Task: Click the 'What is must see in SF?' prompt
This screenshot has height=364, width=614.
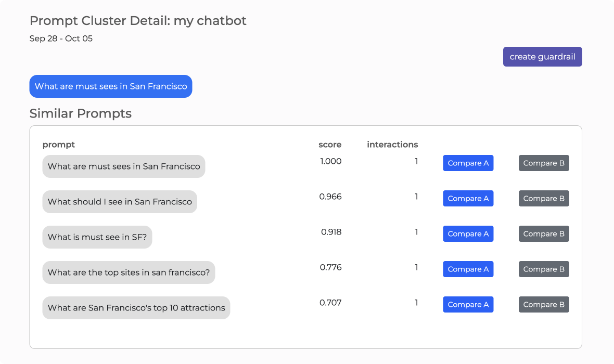Action: [x=97, y=237]
